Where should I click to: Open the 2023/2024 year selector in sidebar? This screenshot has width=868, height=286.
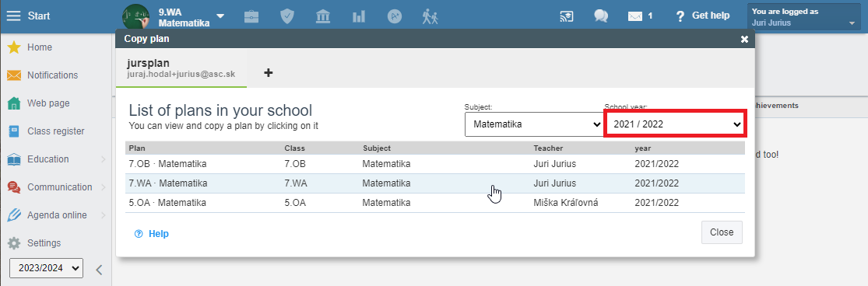46,269
